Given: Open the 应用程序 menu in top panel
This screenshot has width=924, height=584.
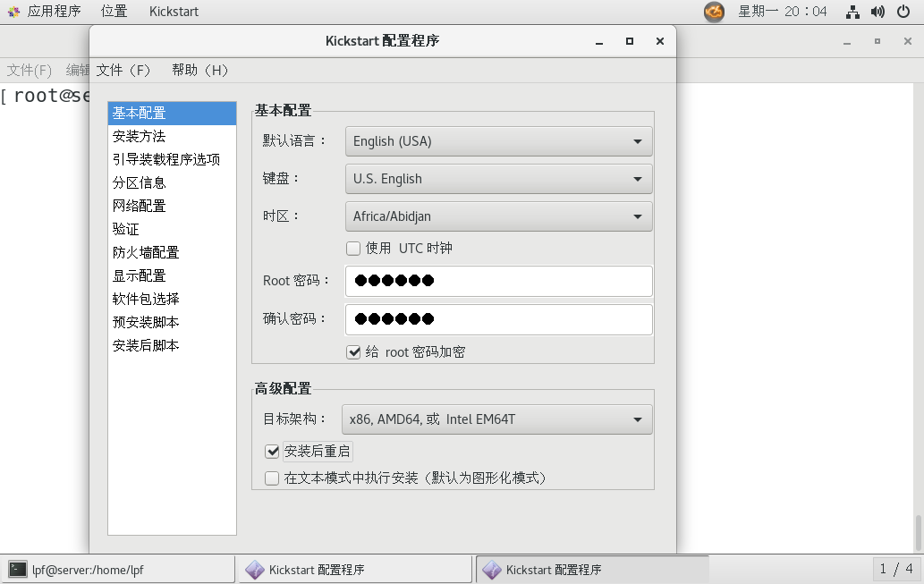Looking at the screenshot, I should [x=54, y=12].
